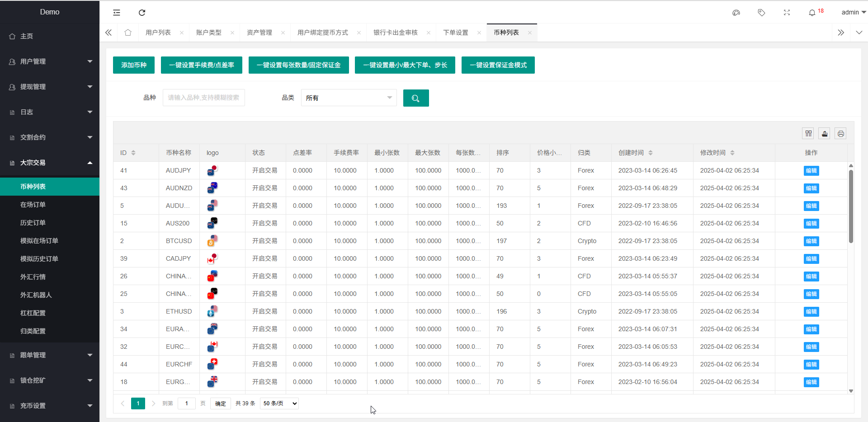Open the 50 条/页 page size dropdown
This screenshot has width=868, height=422.
pos(279,403)
